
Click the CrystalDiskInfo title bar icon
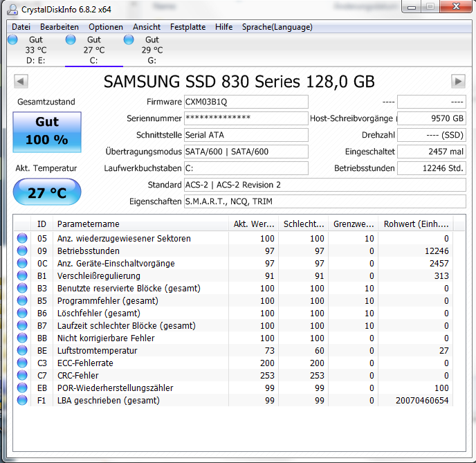tap(12, 10)
